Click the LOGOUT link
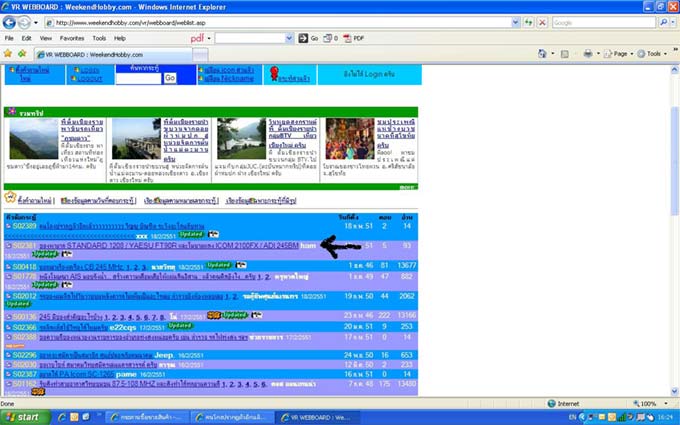 tap(90, 76)
